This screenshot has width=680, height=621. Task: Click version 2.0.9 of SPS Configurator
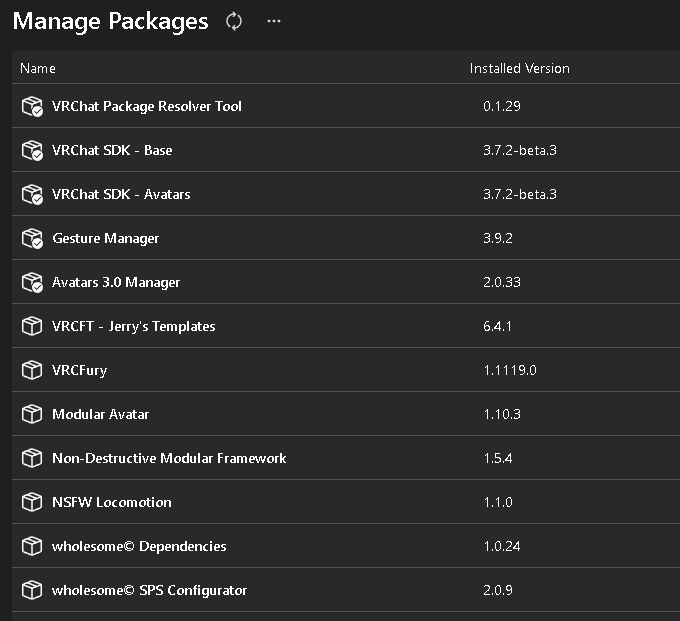coord(498,590)
